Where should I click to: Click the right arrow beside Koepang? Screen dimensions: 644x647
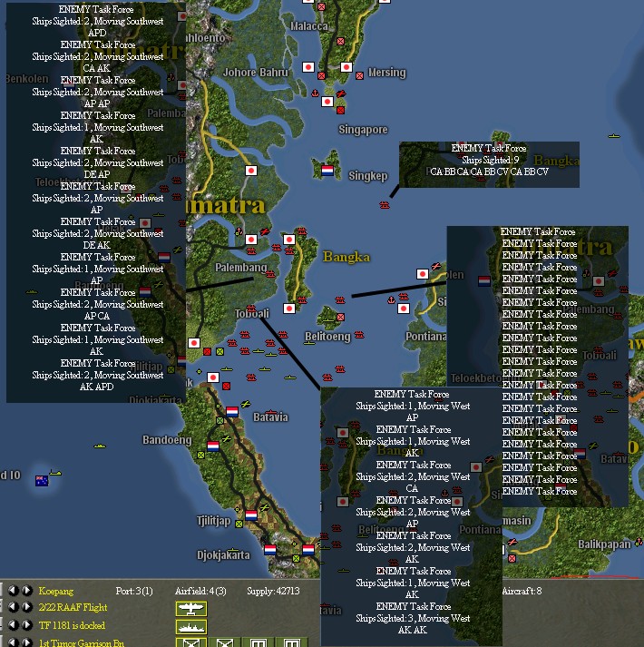pyautogui.click(x=27, y=591)
